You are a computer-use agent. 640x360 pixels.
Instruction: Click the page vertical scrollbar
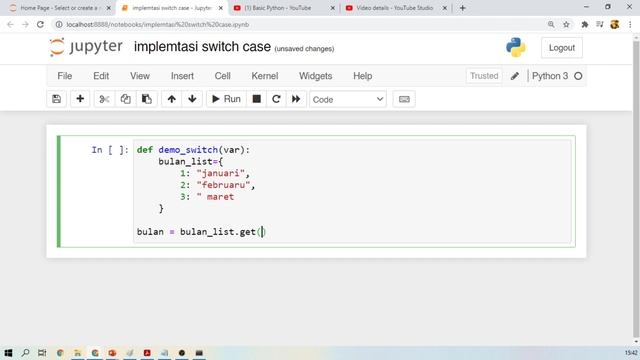(x=636, y=188)
